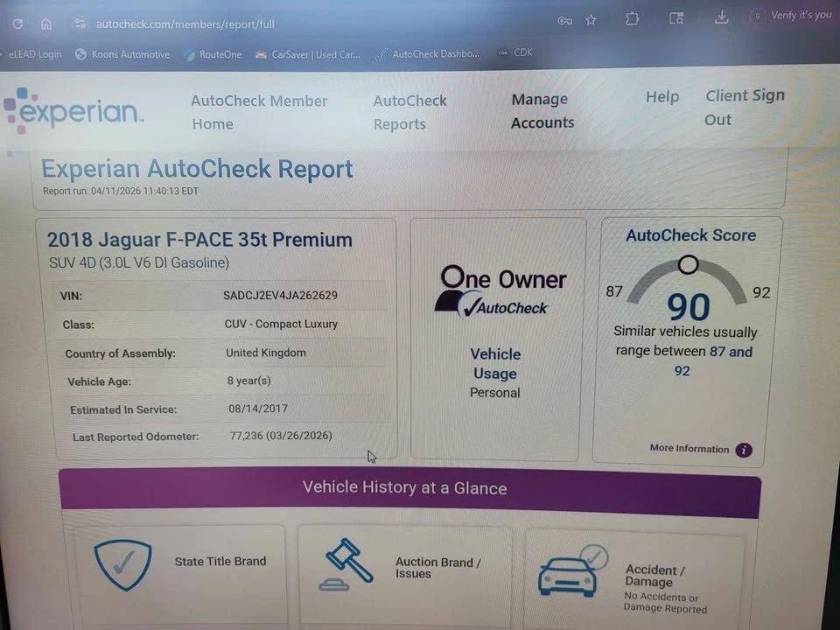Click Client Sign Out
Viewport: 840px width, 630px height.
coord(745,107)
